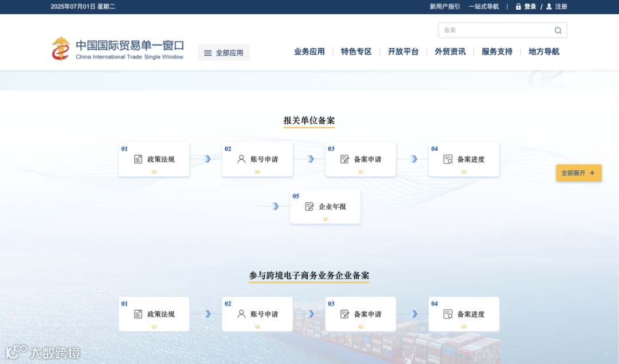Expand 政策法规 in the cross-border e-commerce section
Image resolution: width=619 pixels, height=364 pixels.
tap(154, 327)
